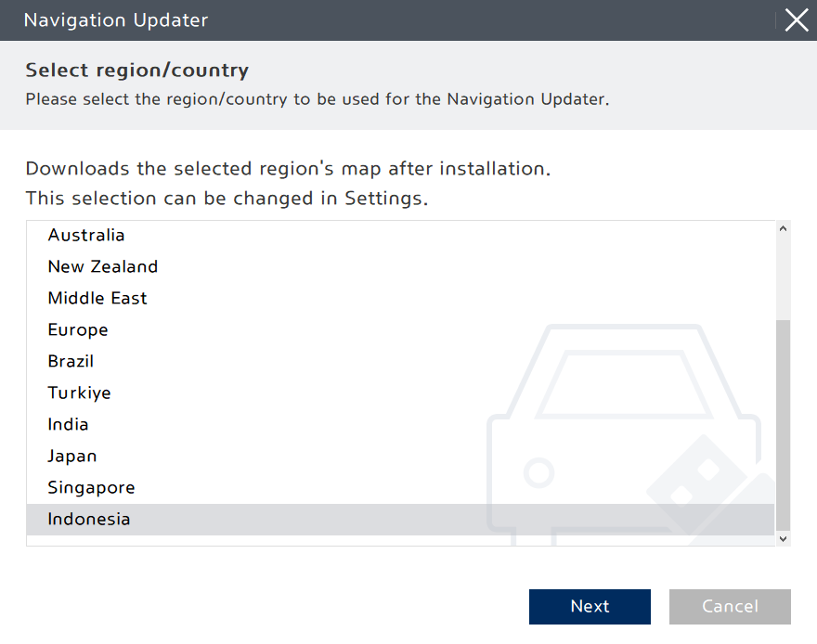Click the scroll up arrow of the list

point(783,228)
